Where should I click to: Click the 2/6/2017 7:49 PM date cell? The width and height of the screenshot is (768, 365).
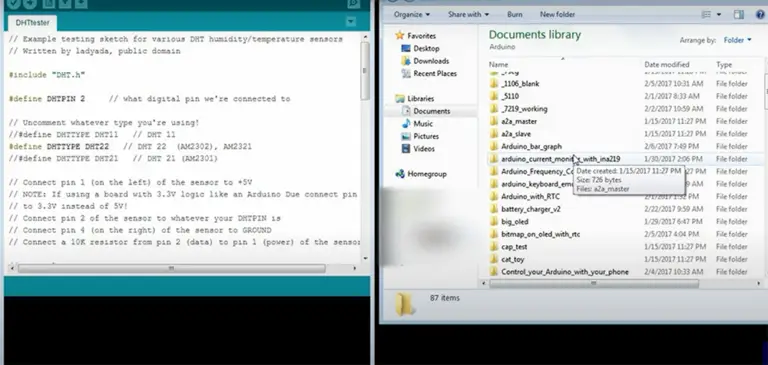pos(673,146)
